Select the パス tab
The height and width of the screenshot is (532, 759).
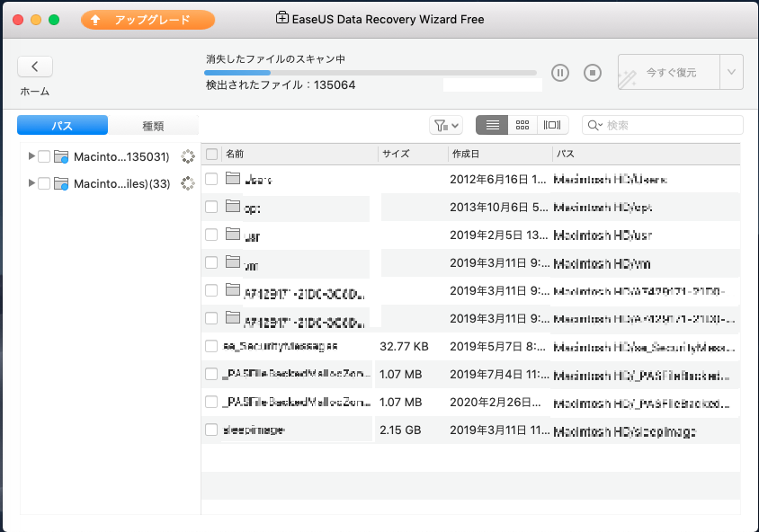[x=62, y=125]
